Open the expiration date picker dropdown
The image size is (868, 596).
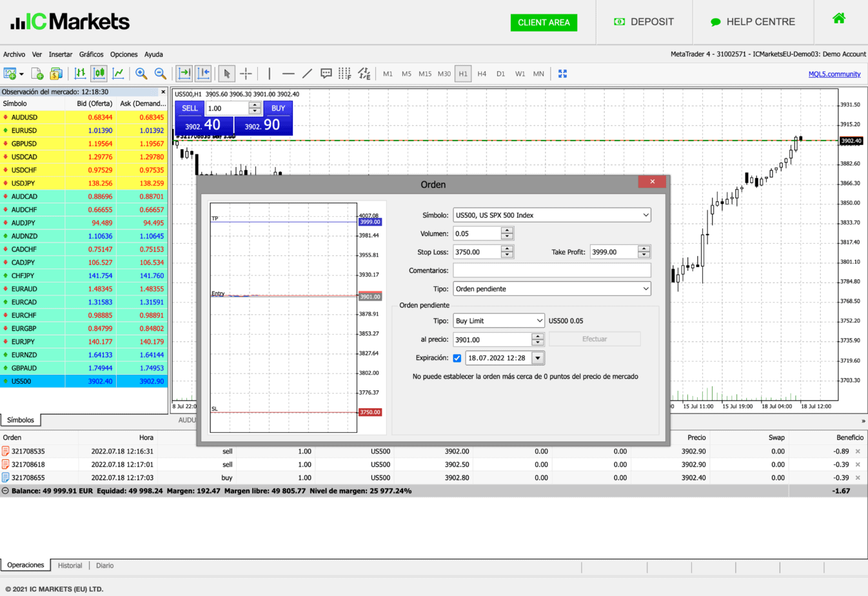[x=537, y=358]
